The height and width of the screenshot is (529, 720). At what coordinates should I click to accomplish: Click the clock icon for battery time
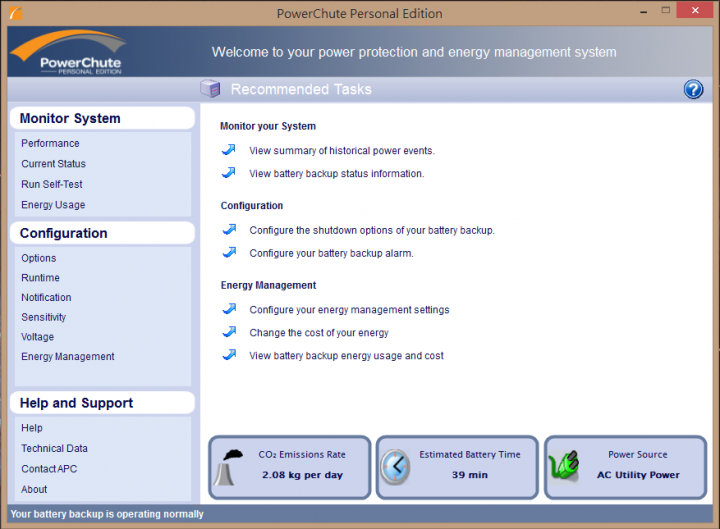point(395,467)
